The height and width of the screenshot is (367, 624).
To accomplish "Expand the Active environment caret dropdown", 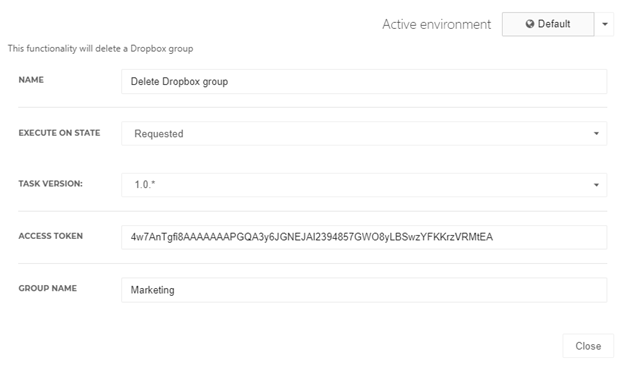I will tap(604, 24).
